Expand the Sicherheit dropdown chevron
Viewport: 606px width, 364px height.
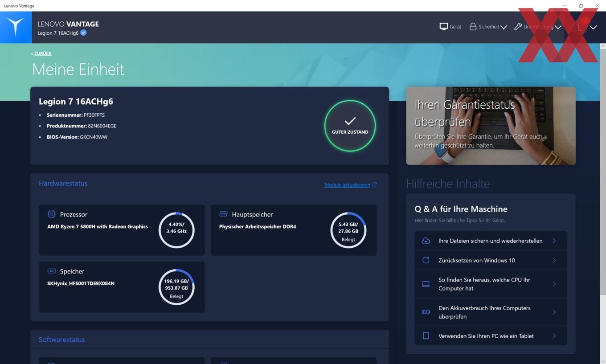click(x=504, y=27)
